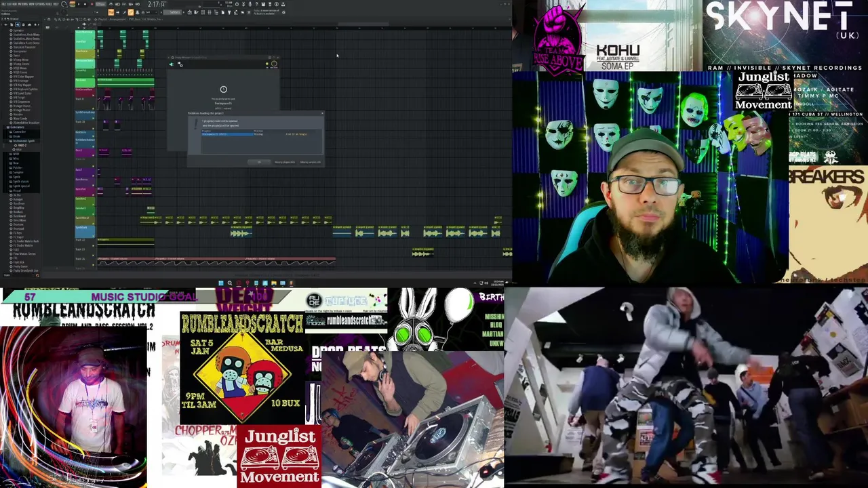
Task: Open the Missing samples info link
Action: [311, 162]
